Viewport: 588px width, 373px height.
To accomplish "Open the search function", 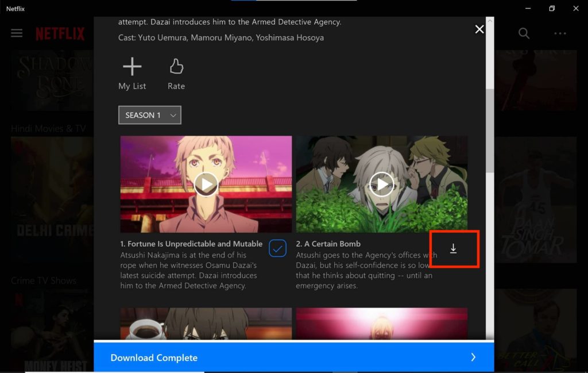I will [x=524, y=33].
